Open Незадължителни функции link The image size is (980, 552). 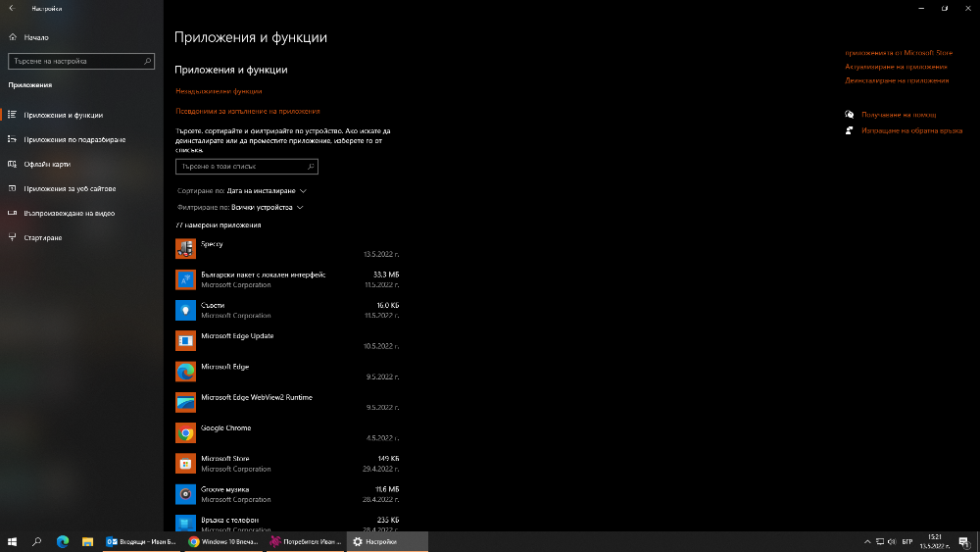click(219, 91)
